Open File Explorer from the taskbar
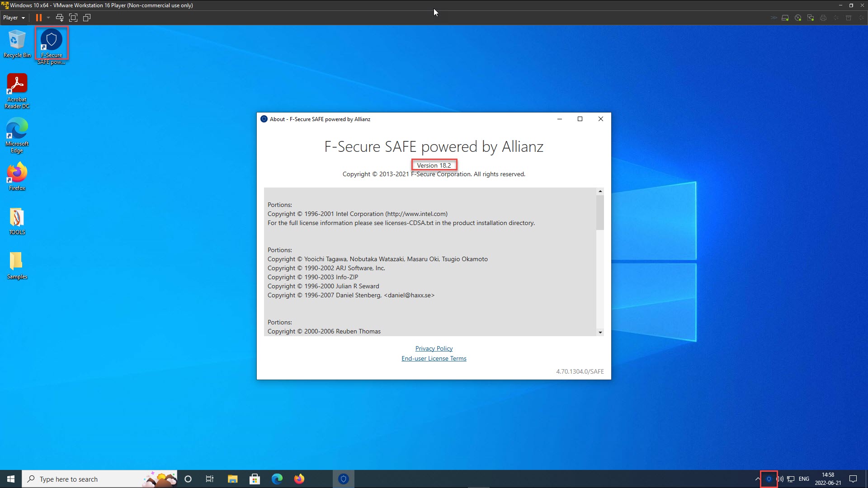The image size is (868, 488). click(232, 479)
